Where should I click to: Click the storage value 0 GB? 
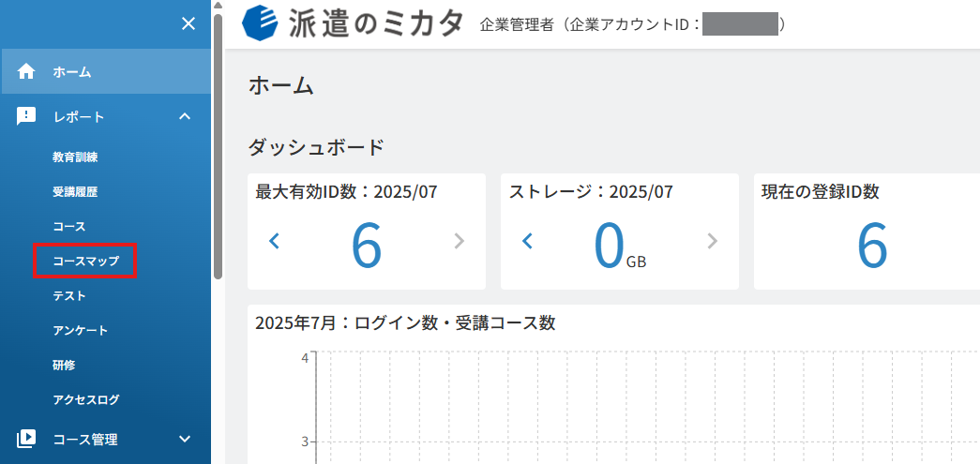pyautogui.click(x=619, y=247)
